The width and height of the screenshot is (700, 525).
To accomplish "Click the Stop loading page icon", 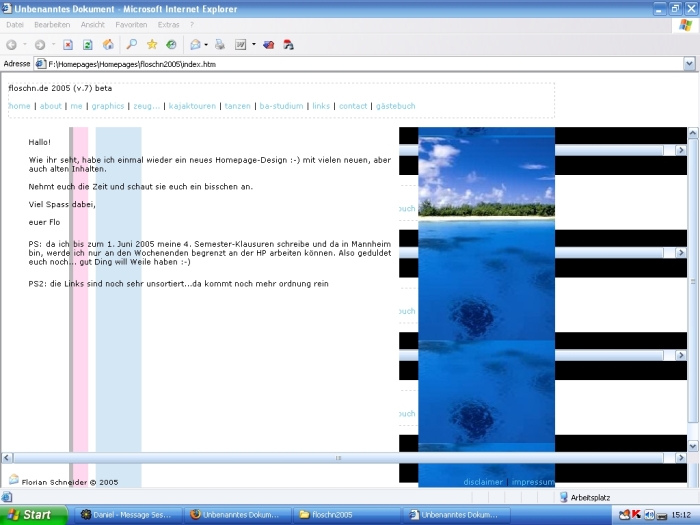I will point(68,45).
